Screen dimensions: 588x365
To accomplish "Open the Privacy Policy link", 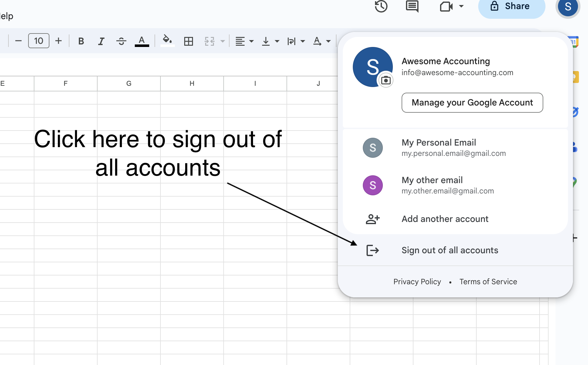I will pos(417,282).
